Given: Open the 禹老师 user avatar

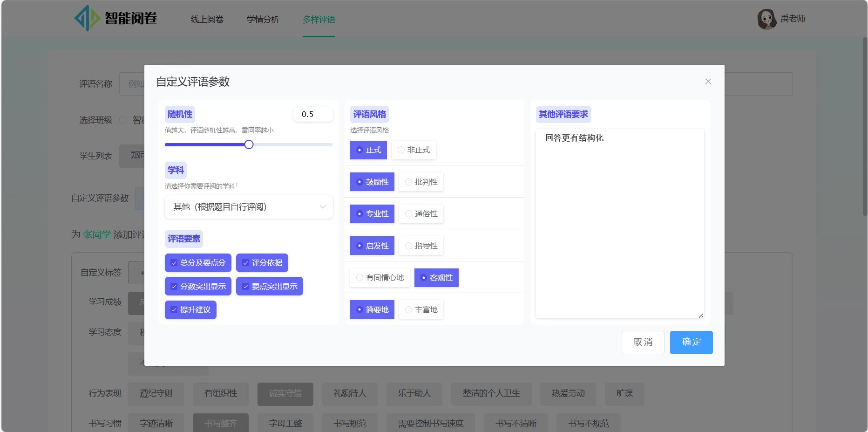Looking at the screenshot, I should pyautogui.click(x=767, y=19).
